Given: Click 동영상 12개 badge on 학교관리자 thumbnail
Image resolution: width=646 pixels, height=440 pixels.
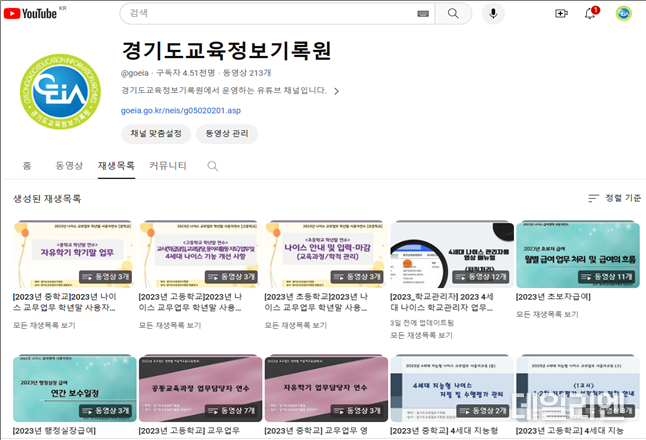Looking at the screenshot, I should [x=481, y=277].
